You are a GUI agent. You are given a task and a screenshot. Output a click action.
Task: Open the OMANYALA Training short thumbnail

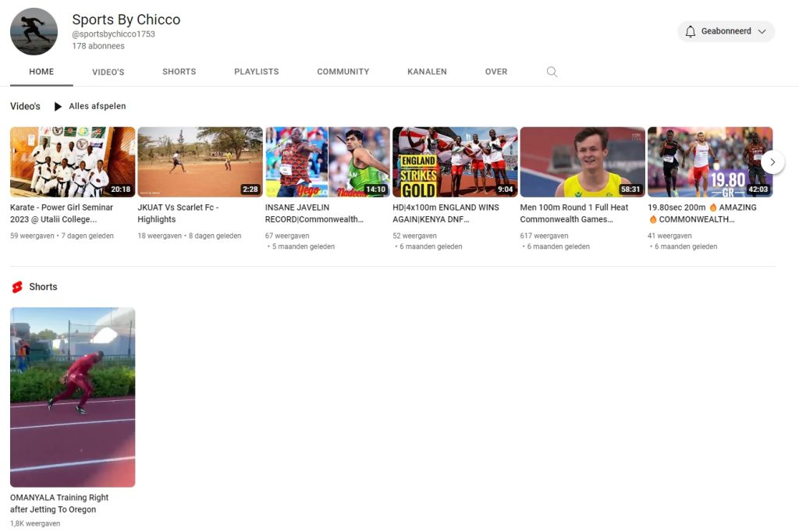coord(72,396)
